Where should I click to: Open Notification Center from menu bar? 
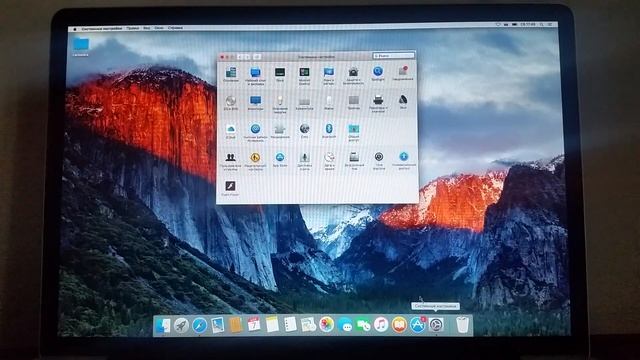click(x=551, y=25)
